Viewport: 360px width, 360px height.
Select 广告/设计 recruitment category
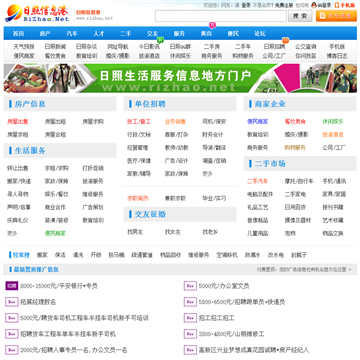tap(176, 161)
